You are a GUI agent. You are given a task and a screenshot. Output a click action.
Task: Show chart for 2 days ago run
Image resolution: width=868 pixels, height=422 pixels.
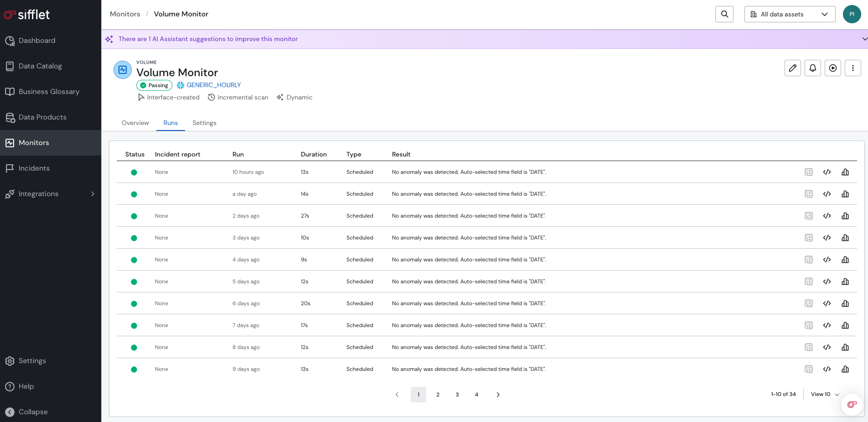845,216
